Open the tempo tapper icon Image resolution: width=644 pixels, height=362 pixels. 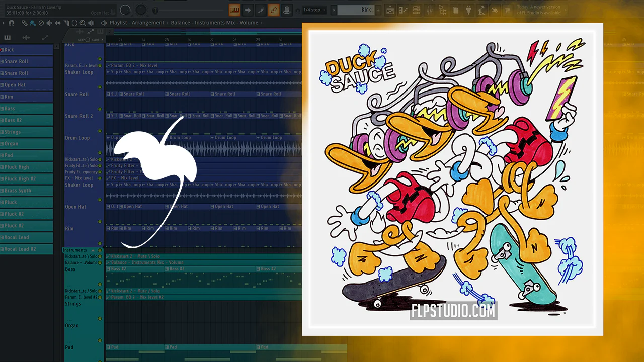coord(481,10)
